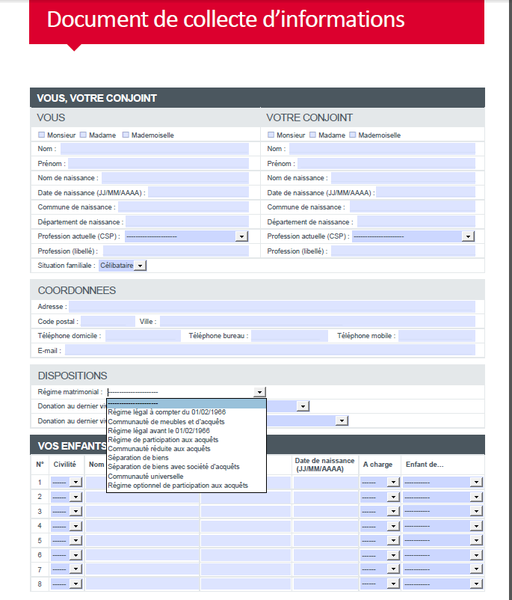Screen dimensions: 512x600
Task: Open A charge dropdown for child 2
Action: click(393, 497)
